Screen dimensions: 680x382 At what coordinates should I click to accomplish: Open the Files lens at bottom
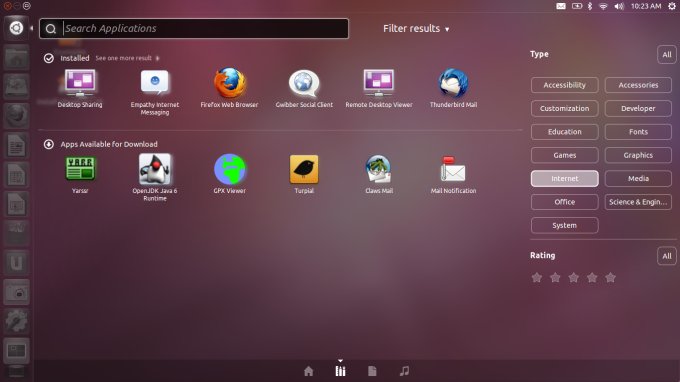click(x=372, y=371)
